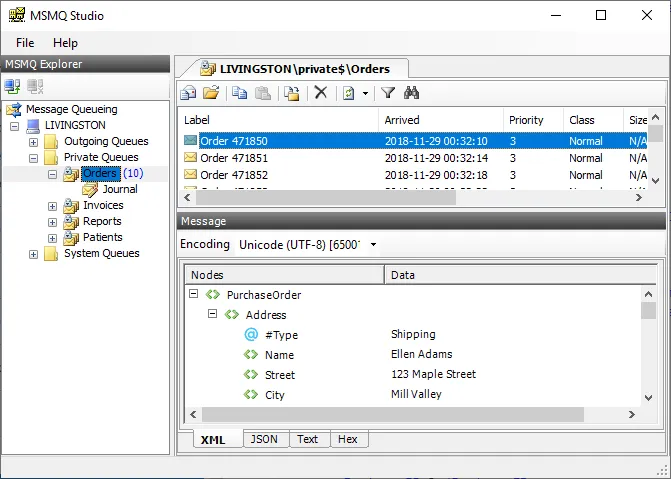Collapse the Private Queues node

click(x=33, y=158)
